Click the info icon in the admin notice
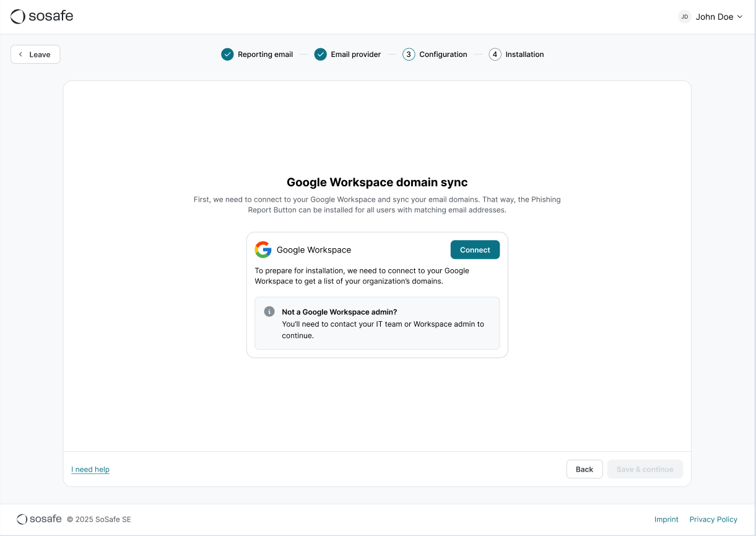This screenshot has width=756, height=536. pos(269,312)
